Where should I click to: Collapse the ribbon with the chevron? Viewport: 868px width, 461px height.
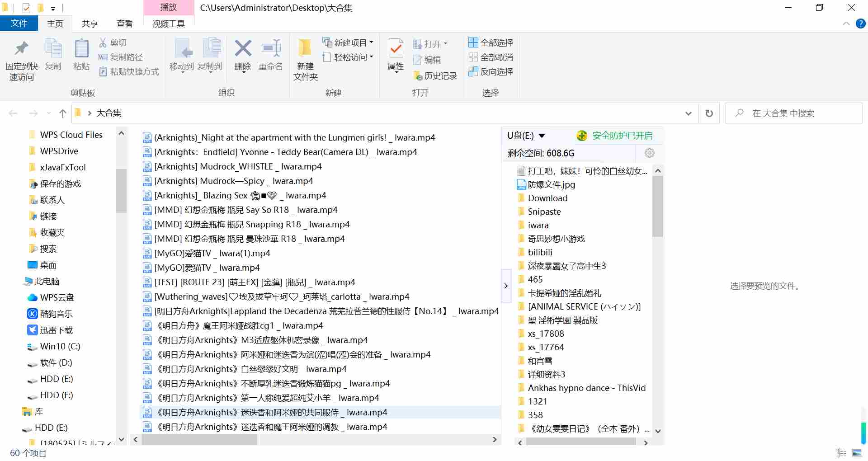[x=846, y=24]
